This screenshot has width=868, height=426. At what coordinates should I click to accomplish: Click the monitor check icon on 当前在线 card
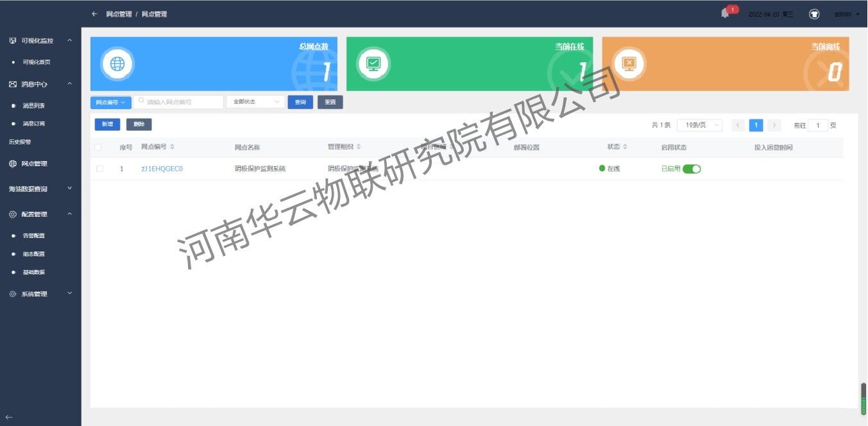point(373,64)
